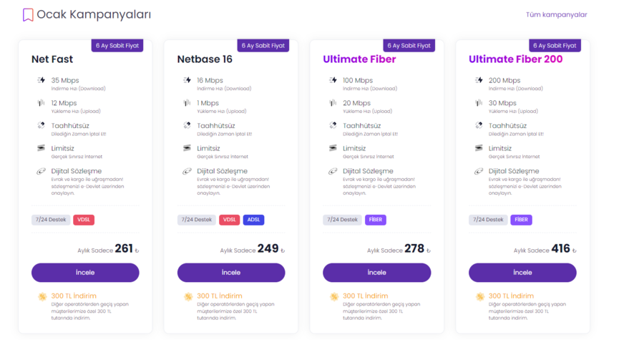644x340 pixels.
Task: Click download speed icon in Net Fast card
Action: tap(41, 80)
